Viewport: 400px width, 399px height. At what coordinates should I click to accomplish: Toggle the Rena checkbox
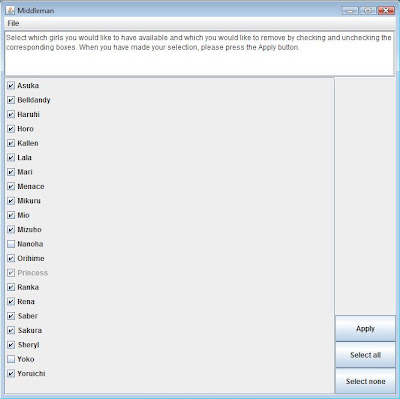(x=11, y=302)
